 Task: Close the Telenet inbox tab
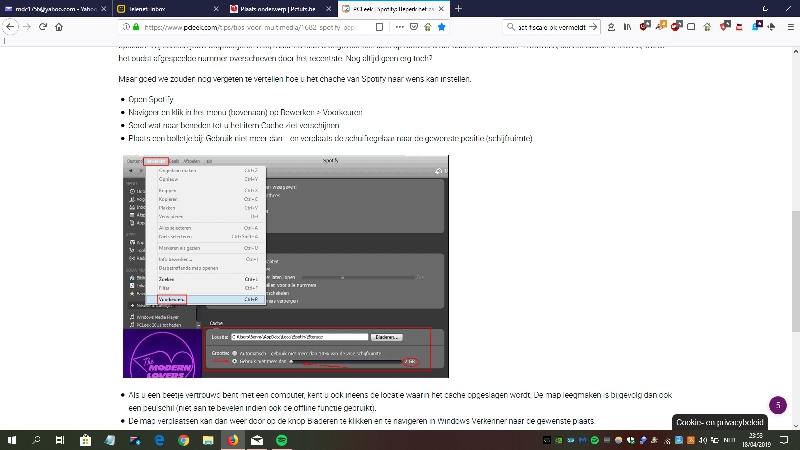[216, 9]
